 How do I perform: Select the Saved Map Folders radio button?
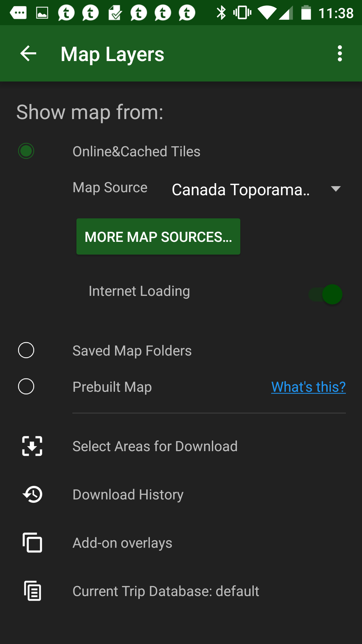pos(26,350)
